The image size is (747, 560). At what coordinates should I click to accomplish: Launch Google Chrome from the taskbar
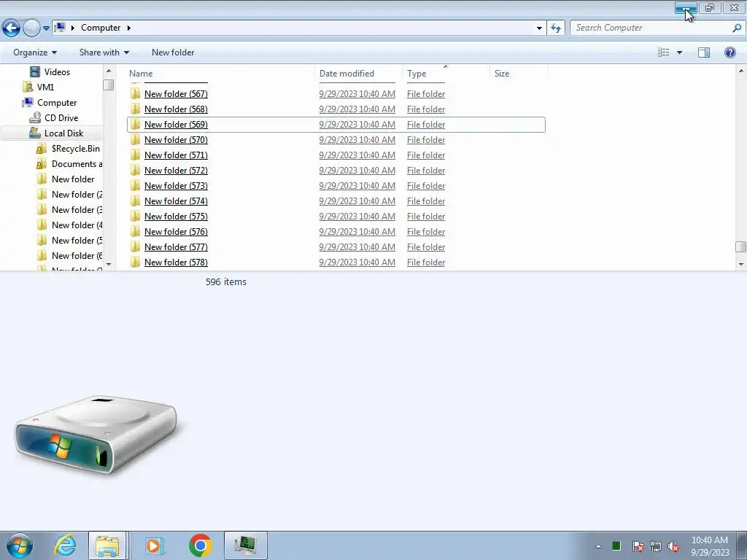[201, 545]
